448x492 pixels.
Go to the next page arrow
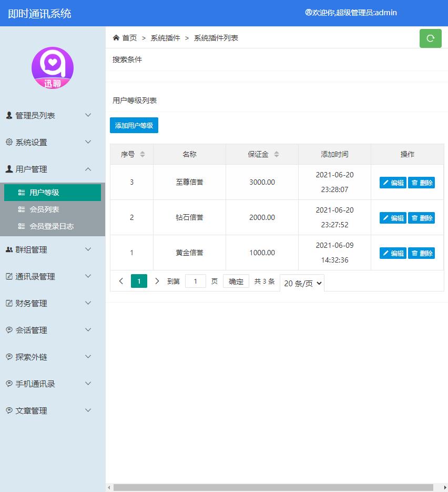click(157, 281)
